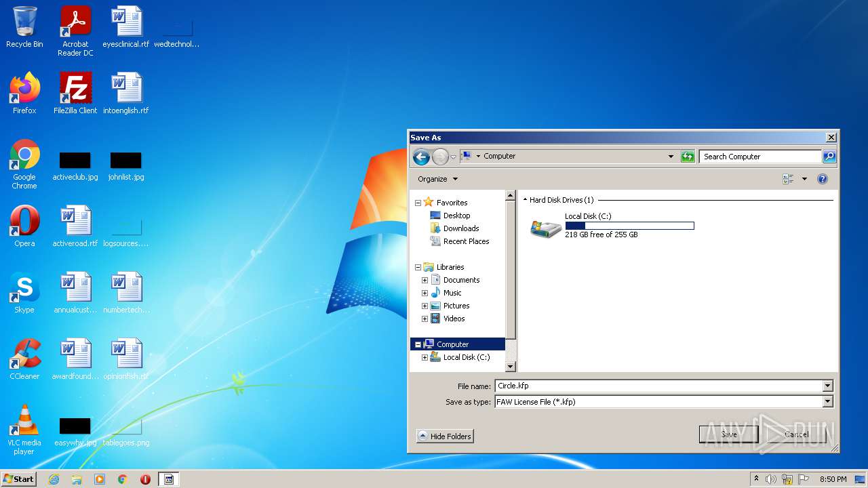Open media player from the taskbar

point(100,479)
